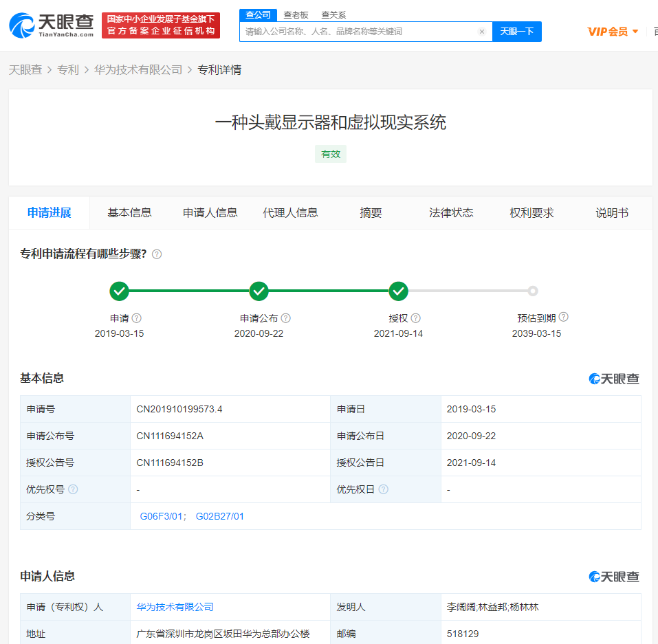The height and width of the screenshot is (644, 658).
Task: Click 2019-03-15 in the 申请日 row
Action: pyautogui.click(x=471, y=409)
